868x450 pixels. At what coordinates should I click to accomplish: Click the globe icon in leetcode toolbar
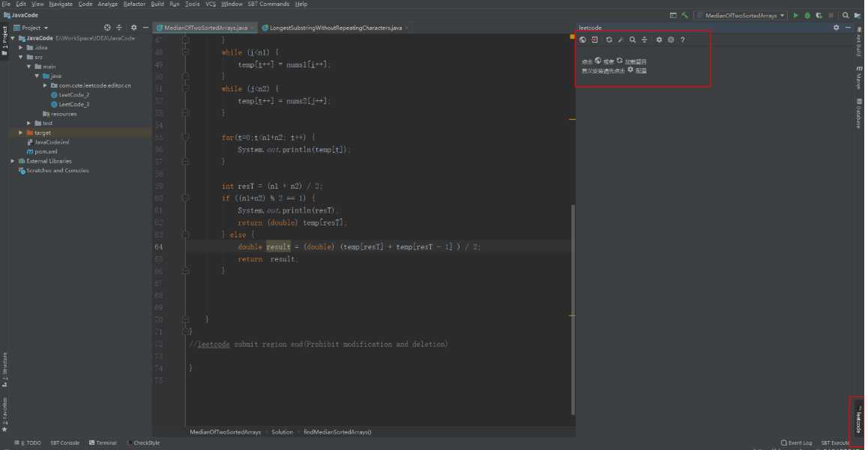(x=582, y=40)
